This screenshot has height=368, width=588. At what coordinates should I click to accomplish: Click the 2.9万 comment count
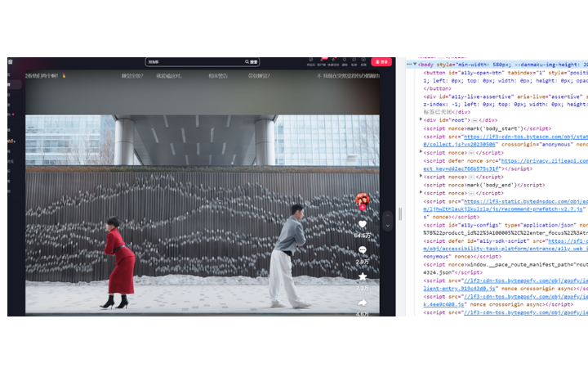[x=363, y=262]
